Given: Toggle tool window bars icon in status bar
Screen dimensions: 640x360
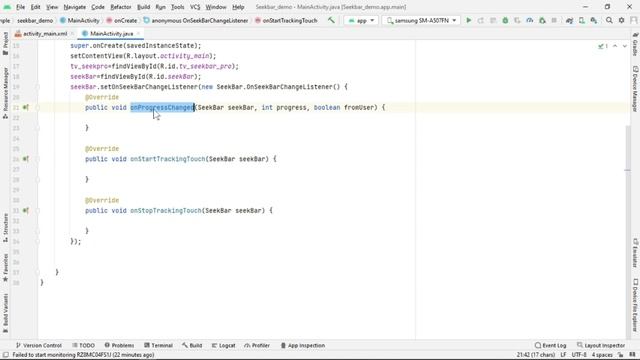Looking at the screenshot, I should (5, 355).
